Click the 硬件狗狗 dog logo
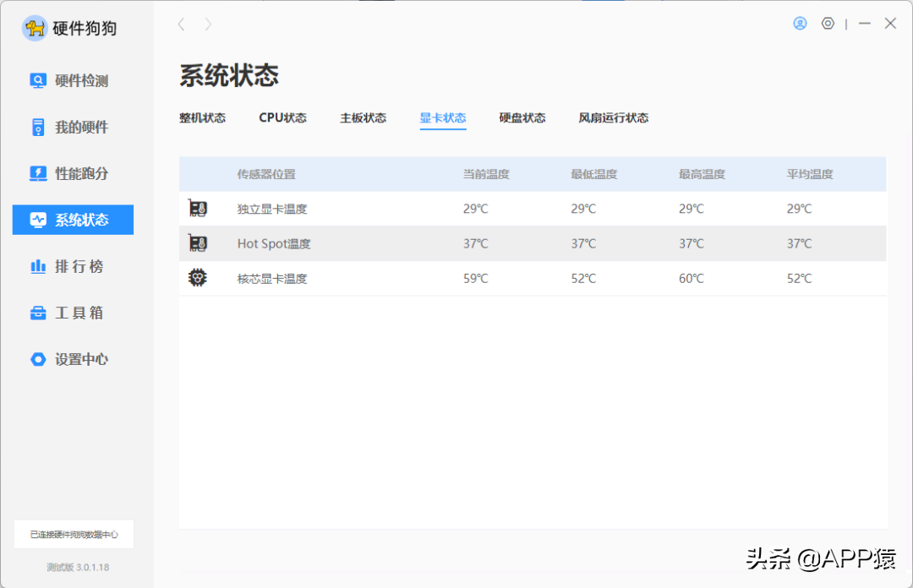The height and width of the screenshot is (588, 913). pyautogui.click(x=36, y=27)
